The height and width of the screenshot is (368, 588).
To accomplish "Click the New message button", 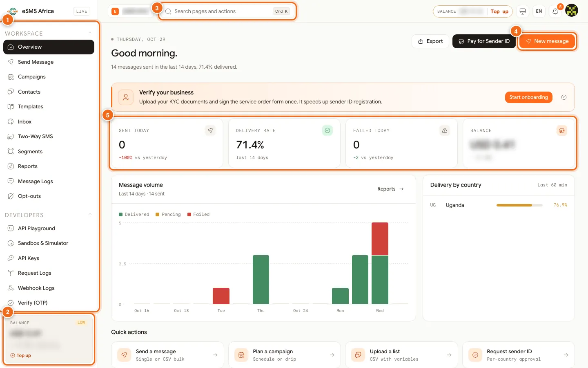I will pos(547,41).
